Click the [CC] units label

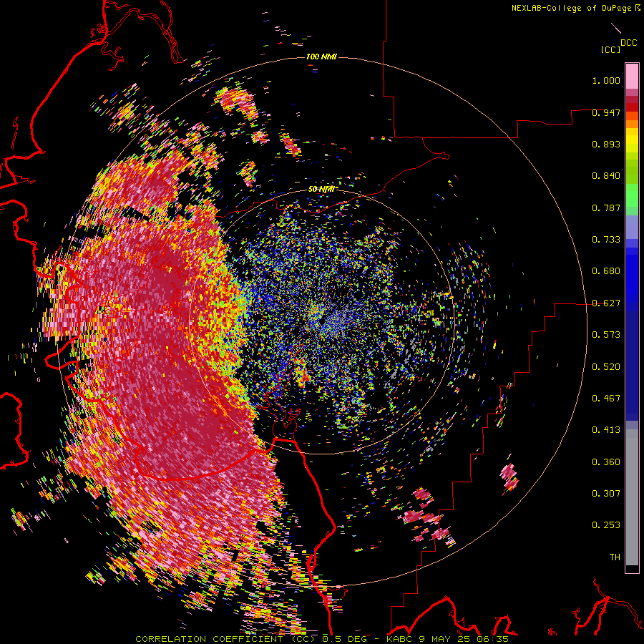610,49
